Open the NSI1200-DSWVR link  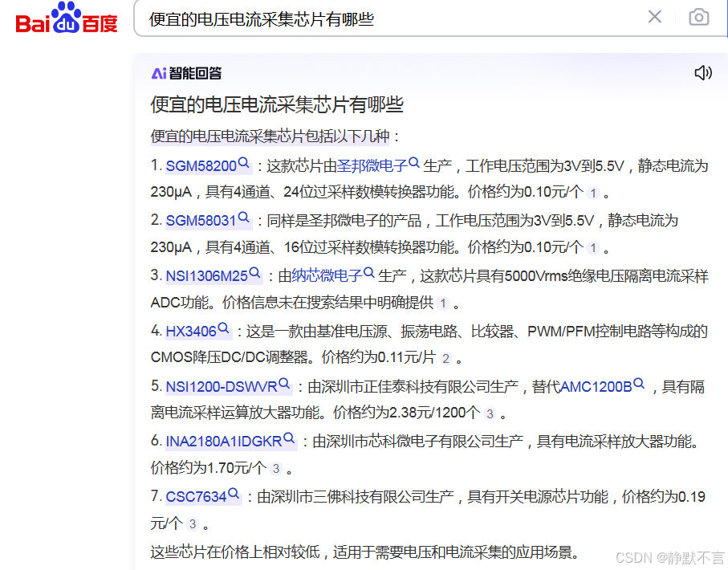tap(222, 386)
